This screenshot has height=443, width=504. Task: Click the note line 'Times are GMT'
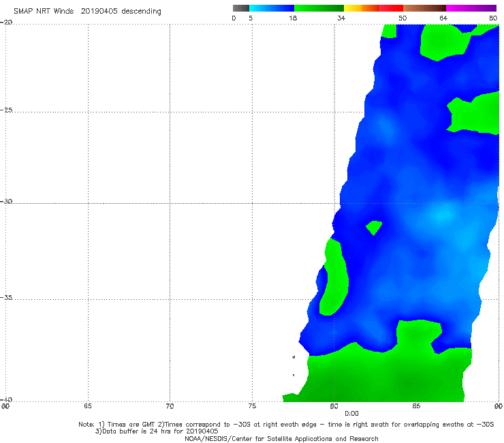pyautogui.click(x=131, y=425)
